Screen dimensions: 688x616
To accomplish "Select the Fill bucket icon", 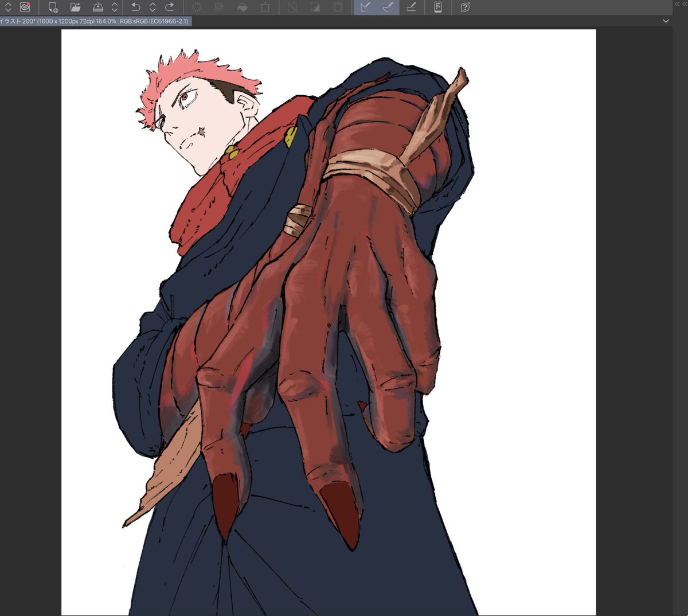I will (x=243, y=7).
